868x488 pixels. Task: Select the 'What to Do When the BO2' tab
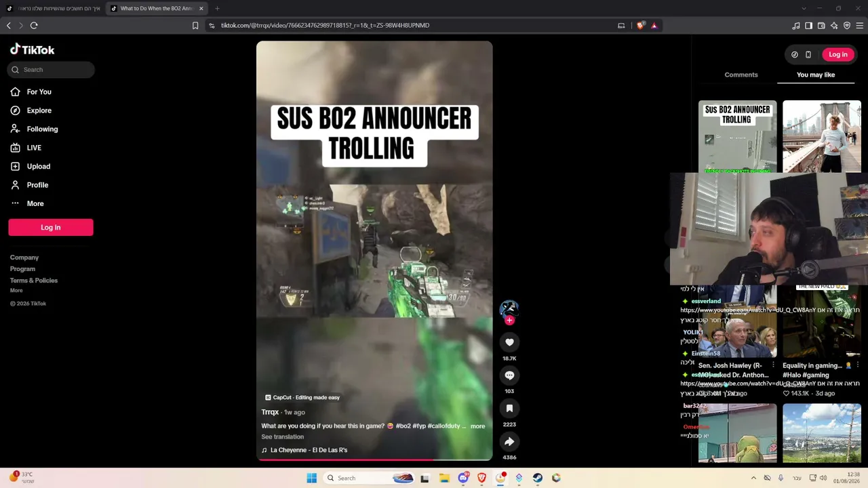157,8
